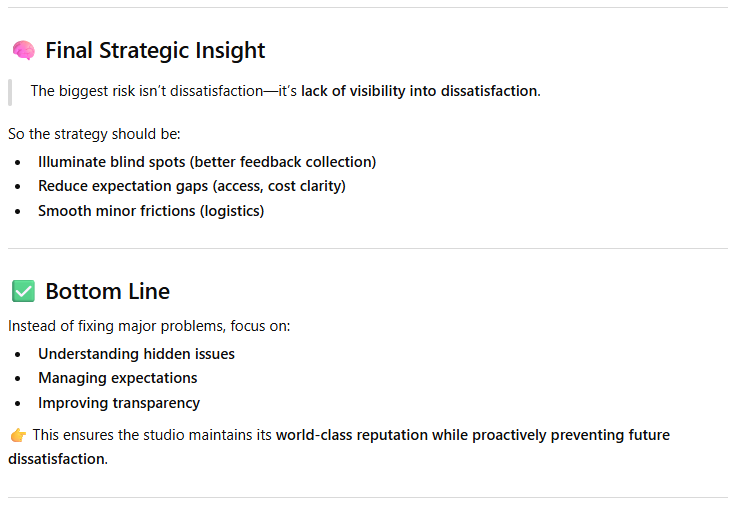The image size is (735, 506).
Task: Click the bullet dot before "Managing expectations"
Action: click(17, 378)
